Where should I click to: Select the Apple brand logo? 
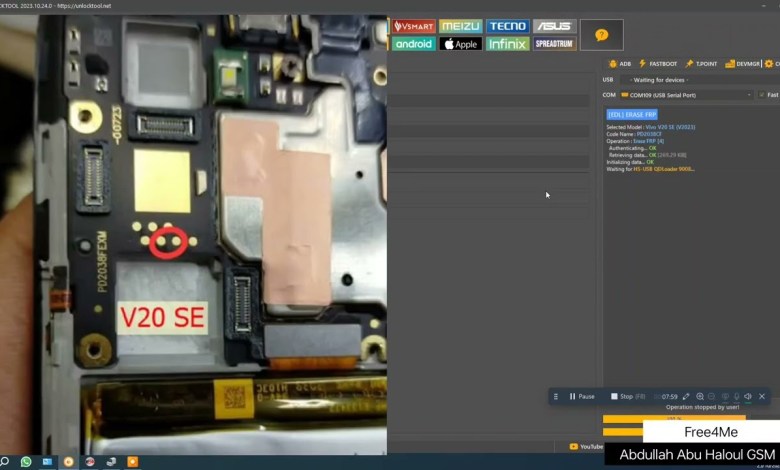click(460, 44)
